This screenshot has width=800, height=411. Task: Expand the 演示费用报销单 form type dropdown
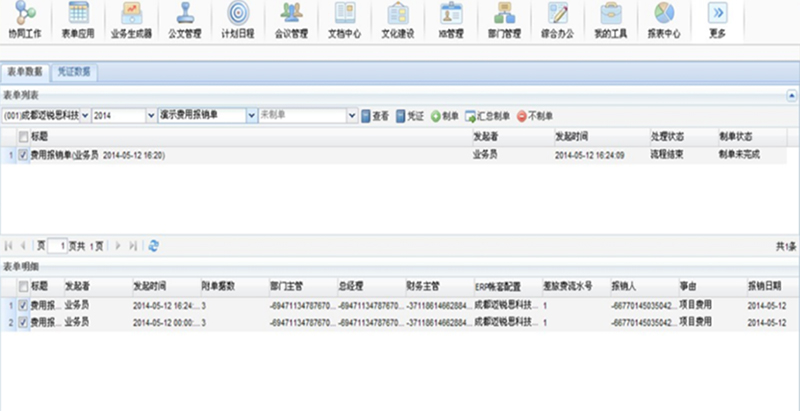click(x=251, y=116)
